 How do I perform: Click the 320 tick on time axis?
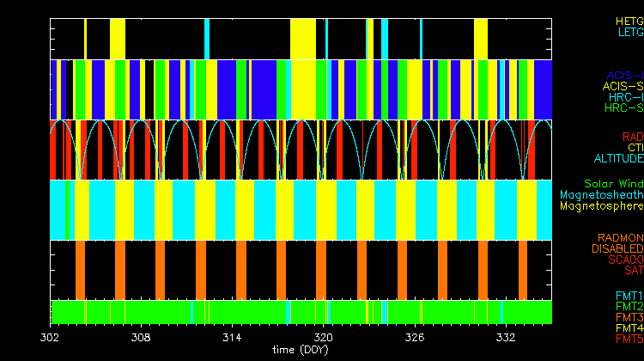324,338
